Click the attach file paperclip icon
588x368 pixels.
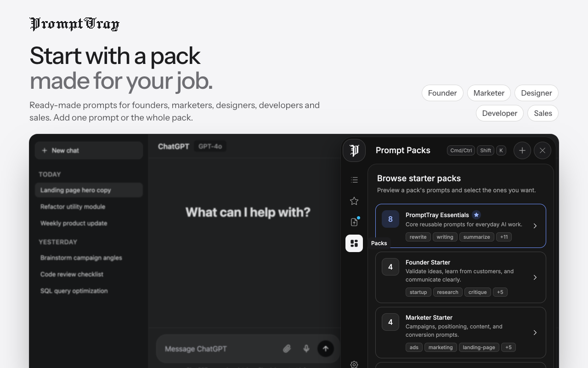(x=287, y=349)
